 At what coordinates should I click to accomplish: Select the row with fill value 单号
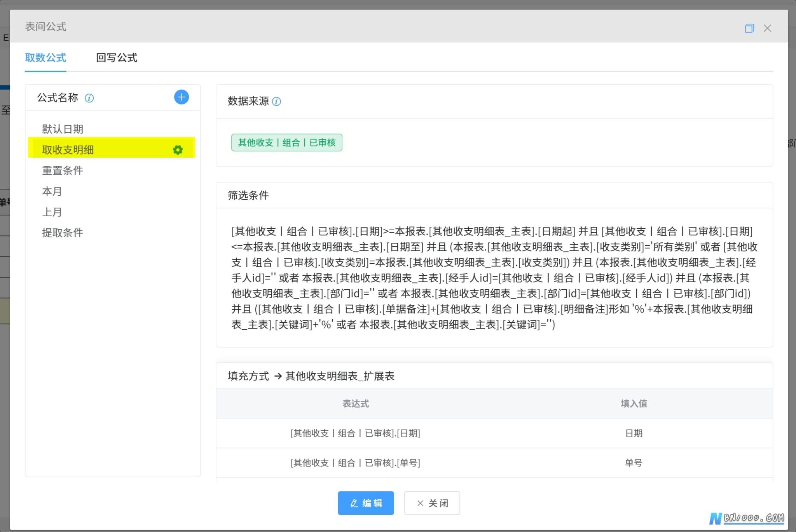click(494, 462)
